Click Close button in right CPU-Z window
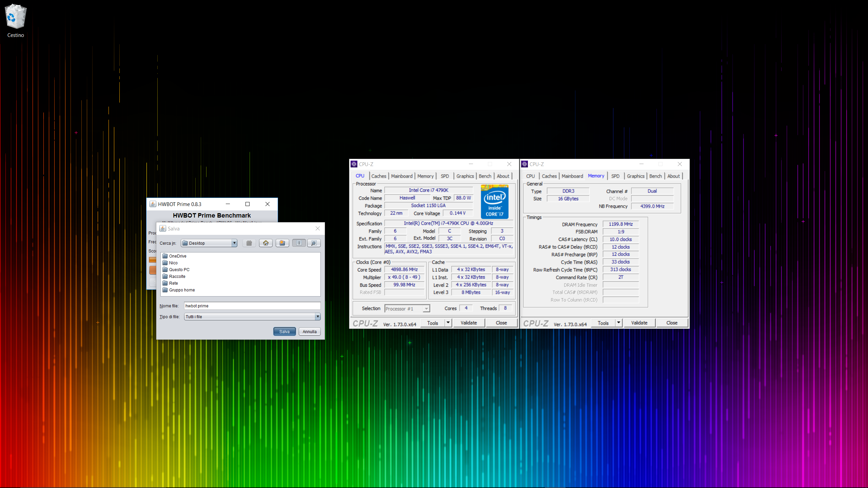 point(672,323)
